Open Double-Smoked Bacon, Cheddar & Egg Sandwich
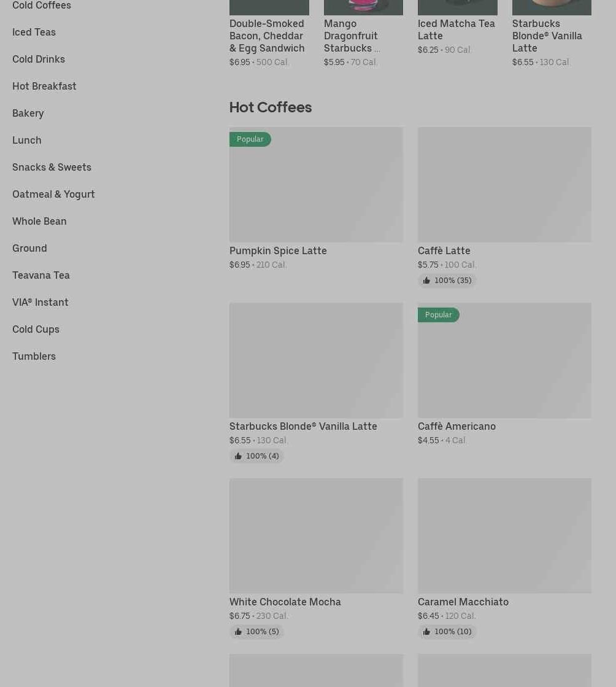The width and height of the screenshot is (616, 687). 267,36
